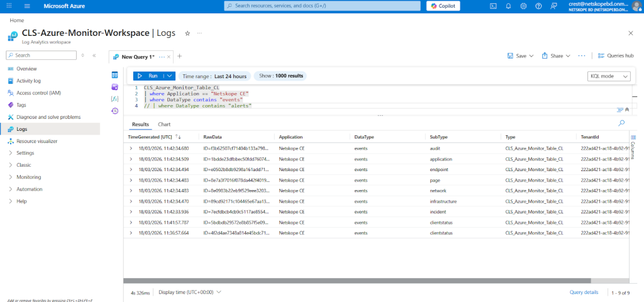Add a new query tab
Viewport: 644px width, 302px height.
pos(179,56)
